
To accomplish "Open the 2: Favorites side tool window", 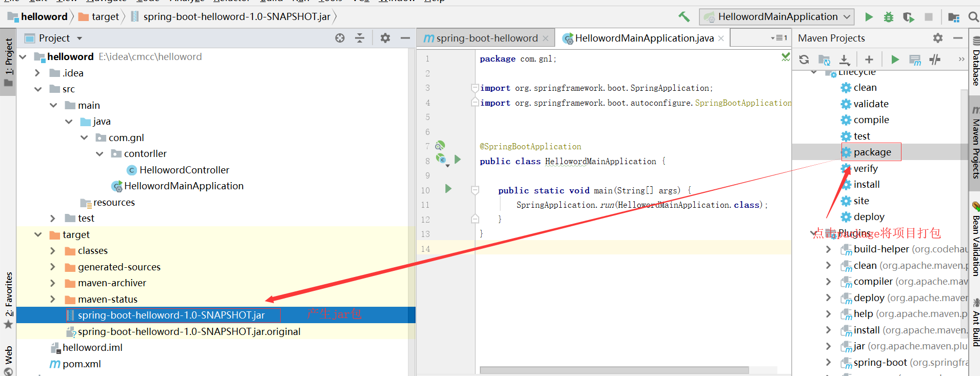I will pos(8,301).
